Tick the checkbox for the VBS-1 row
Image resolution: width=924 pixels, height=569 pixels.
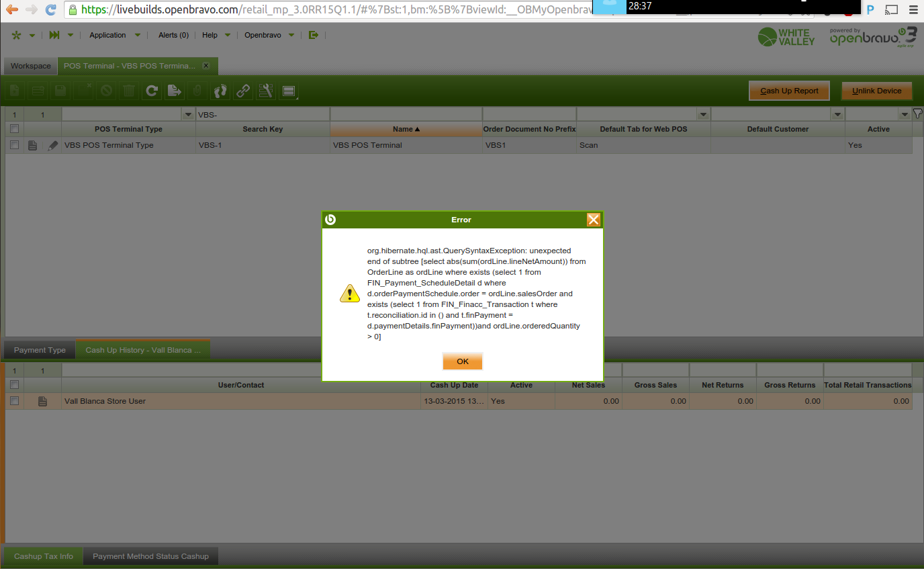pos(14,145)
